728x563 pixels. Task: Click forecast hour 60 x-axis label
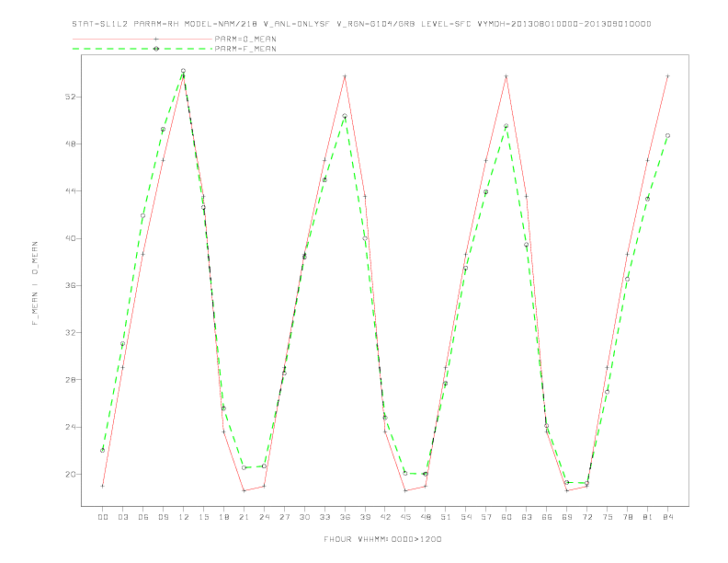click(x=506, y=517)
